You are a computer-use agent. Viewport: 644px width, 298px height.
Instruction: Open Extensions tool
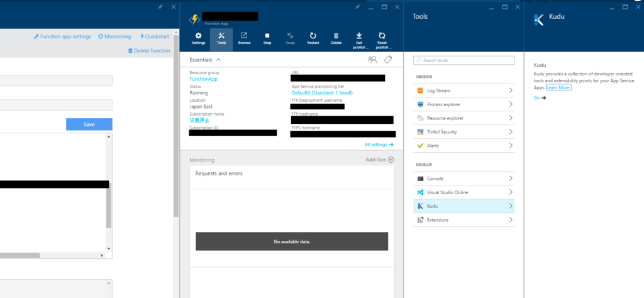click(464, 220)
